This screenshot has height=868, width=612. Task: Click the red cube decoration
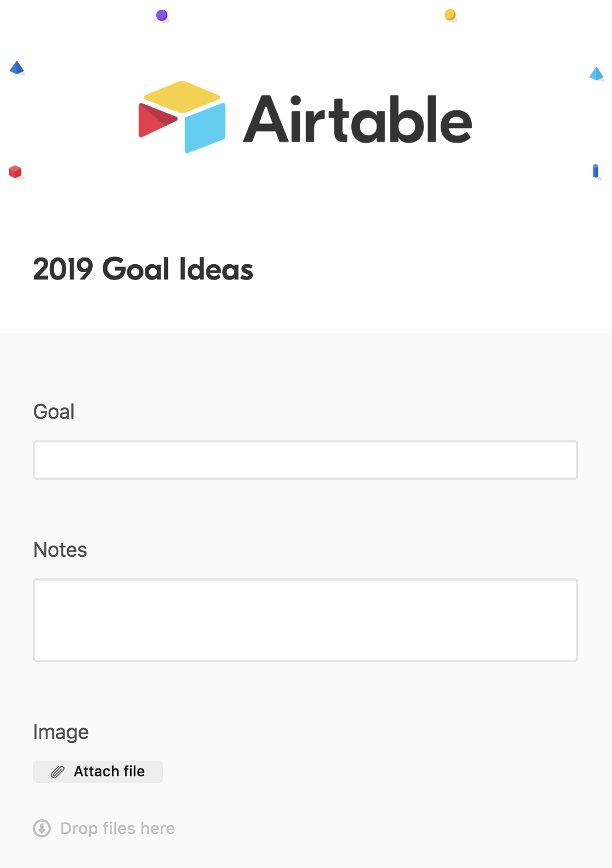click(15, 171)
